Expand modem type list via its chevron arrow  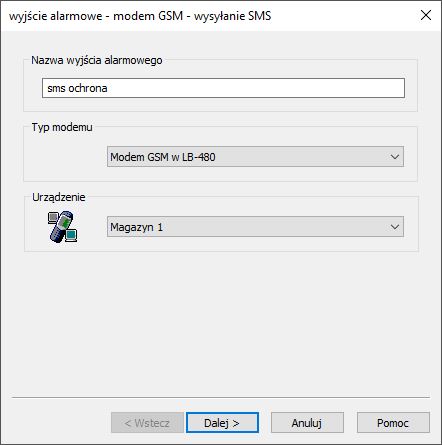(395, 157)
